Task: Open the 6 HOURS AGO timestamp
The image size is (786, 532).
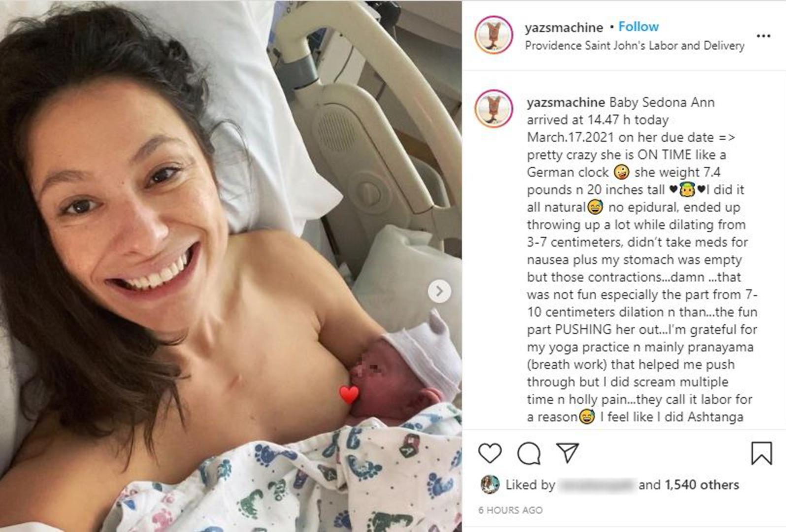Action: click(x=510, y=510)
